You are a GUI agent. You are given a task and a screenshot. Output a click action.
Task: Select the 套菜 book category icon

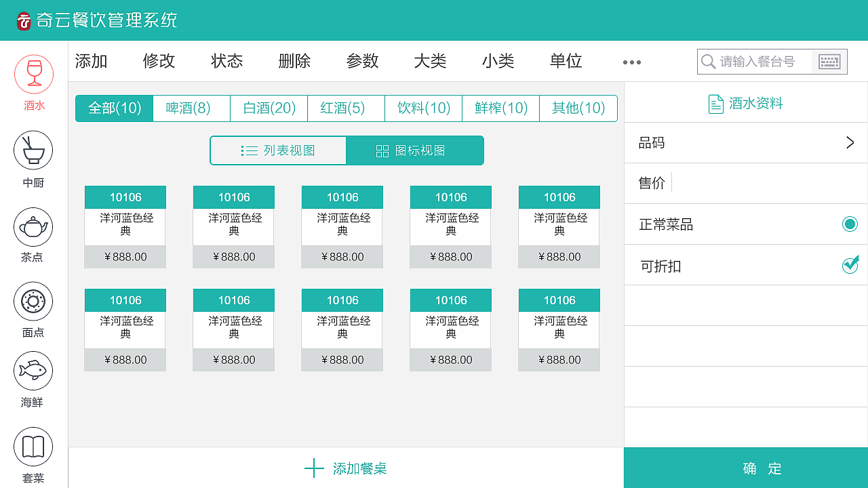(33, 447)
